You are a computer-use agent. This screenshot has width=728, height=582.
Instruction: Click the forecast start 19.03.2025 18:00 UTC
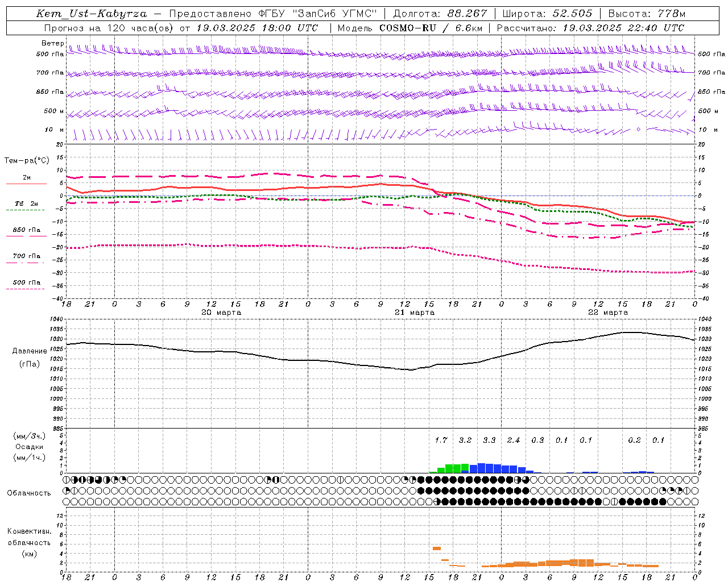pos(257,28)
